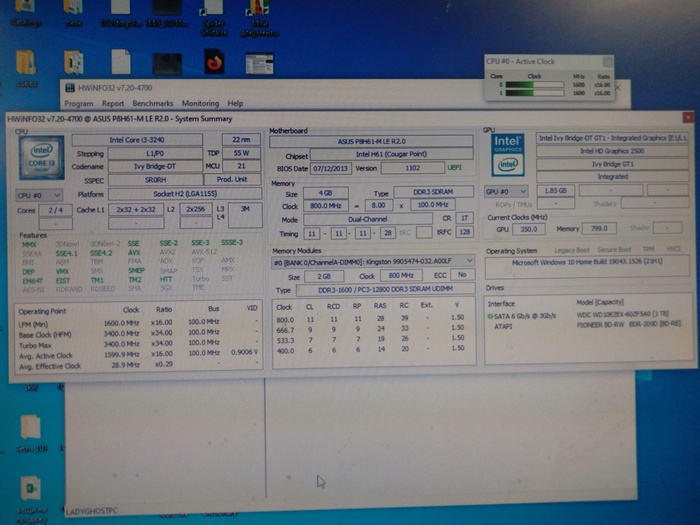Click the SSE4.2 feature label
This screenshot has width=700, height=525.
coord(101,253)
